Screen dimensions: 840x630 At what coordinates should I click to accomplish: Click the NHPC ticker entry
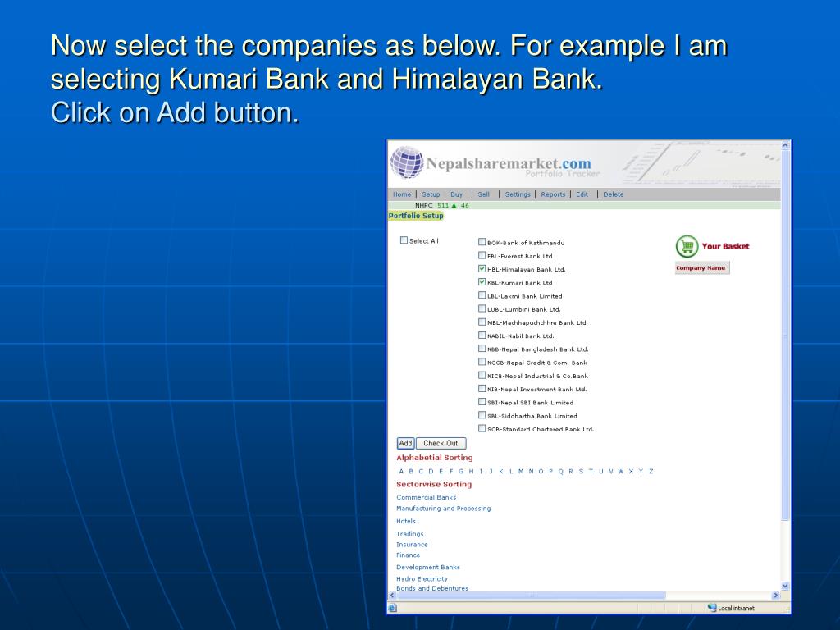click(x=441, y=205)
